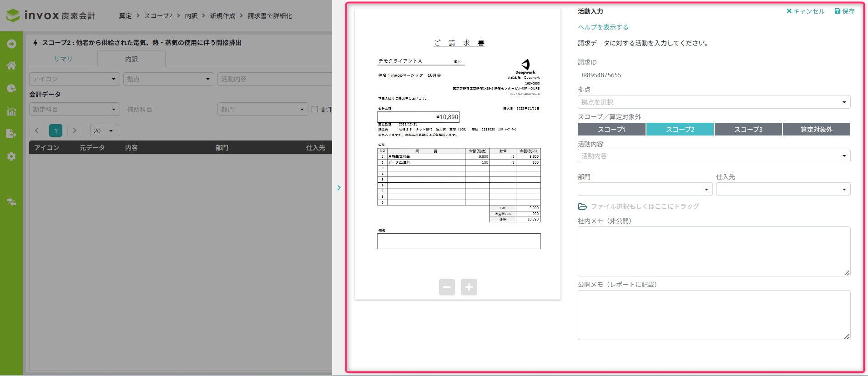Image resolution: width=868 pixels, height=376 pixels.
Task: Open the settings gear in sidebar
Action: (11, 156)
